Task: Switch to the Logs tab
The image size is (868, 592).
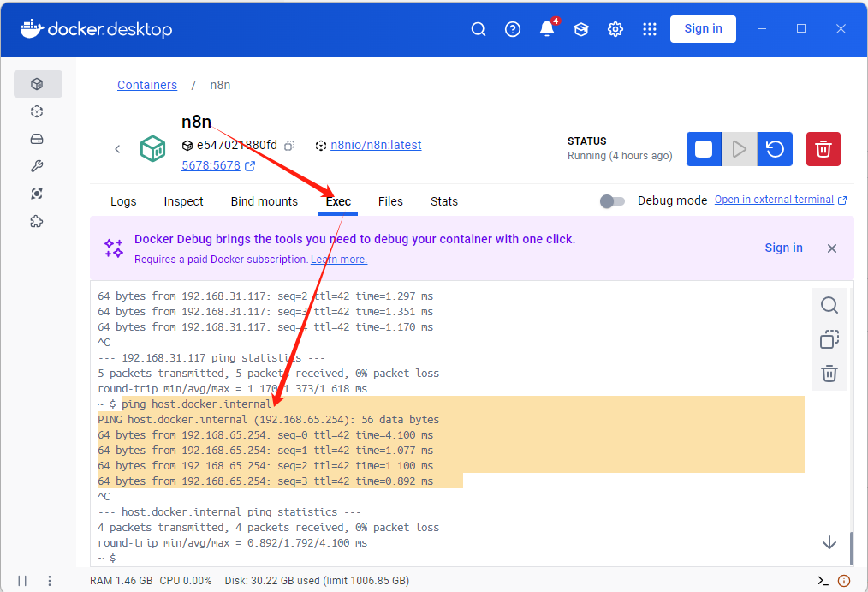Action: coord(123,201)
